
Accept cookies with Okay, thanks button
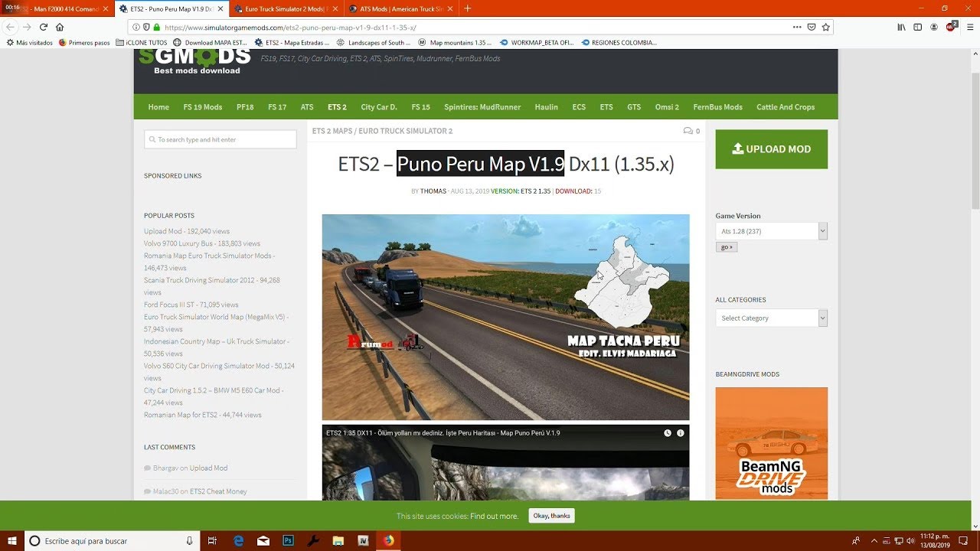tap(551, 516)
